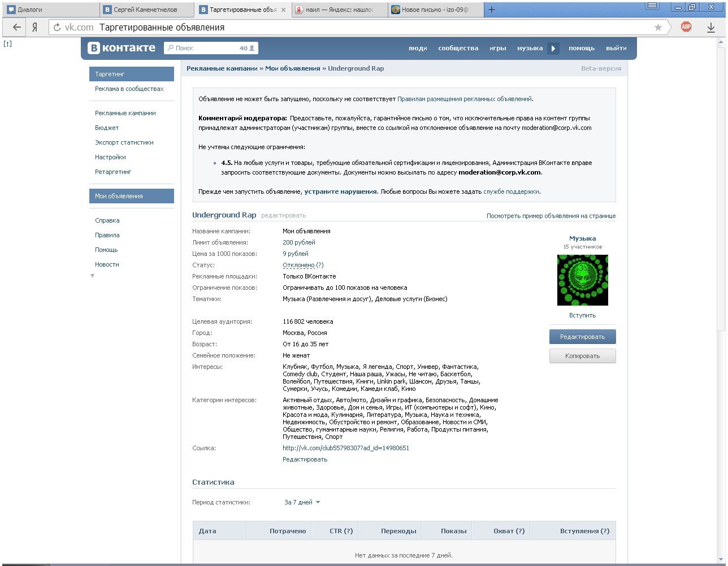Click the 9 рублей price value

pyautogui.click(x=296, y=254)
